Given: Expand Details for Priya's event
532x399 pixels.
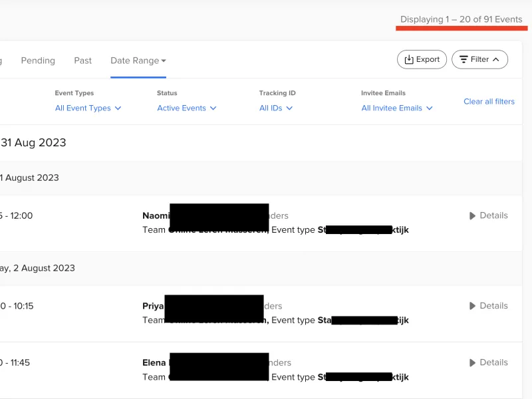Looking at the screenshot, I should pos(488,306).
